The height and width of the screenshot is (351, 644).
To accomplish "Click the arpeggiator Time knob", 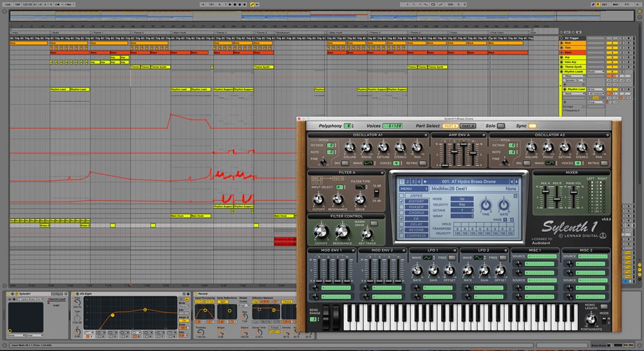I will pos(484,205).
